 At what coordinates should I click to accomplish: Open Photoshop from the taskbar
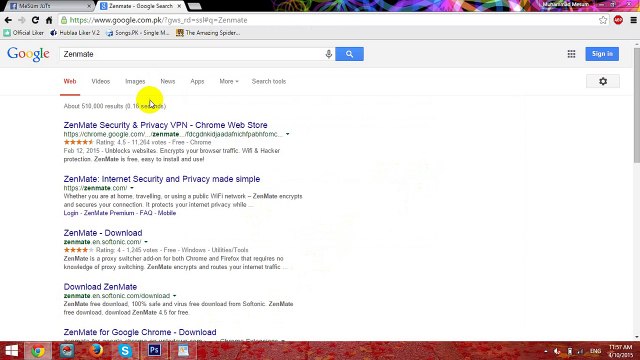click(x=154, y=351)
